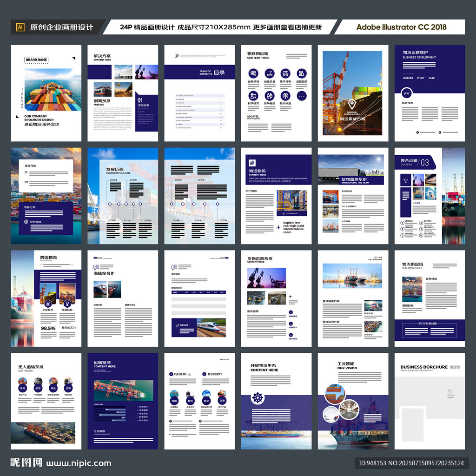Click the plus icon beside Exploit low-risk text
The height and width of the screenshot is (476, 476).
click(278, 227)
